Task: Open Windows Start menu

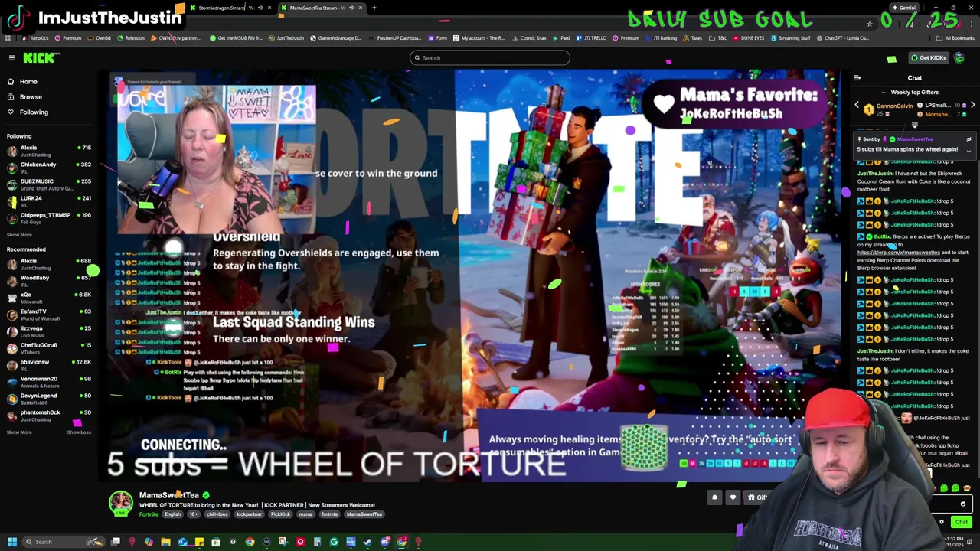Action: [11, 542]
